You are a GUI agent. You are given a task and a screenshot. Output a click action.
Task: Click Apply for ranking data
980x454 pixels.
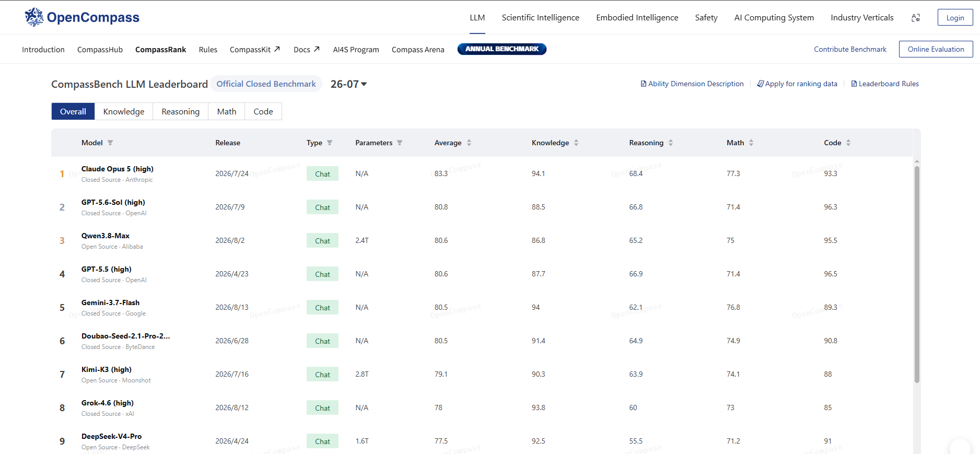(797, 84)
